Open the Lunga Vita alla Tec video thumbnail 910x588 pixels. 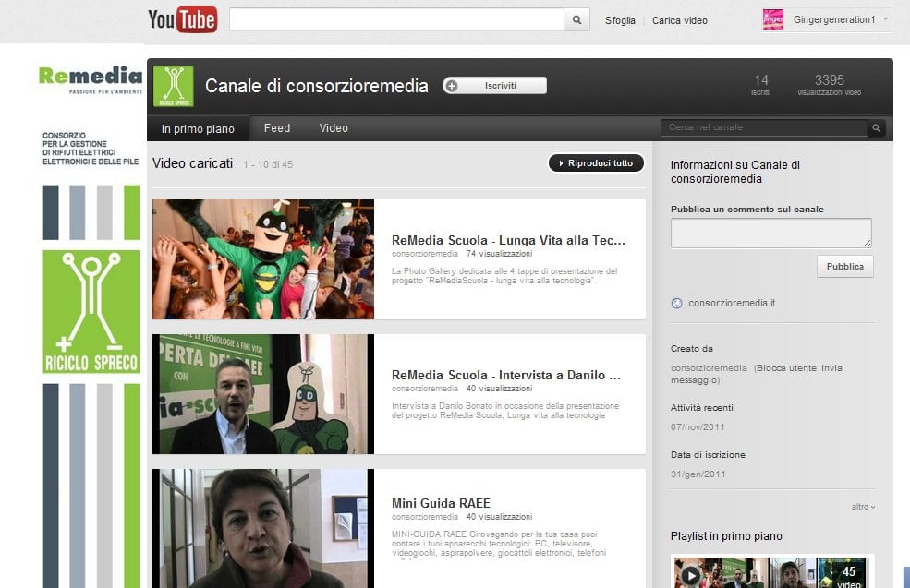coord(263,259)
